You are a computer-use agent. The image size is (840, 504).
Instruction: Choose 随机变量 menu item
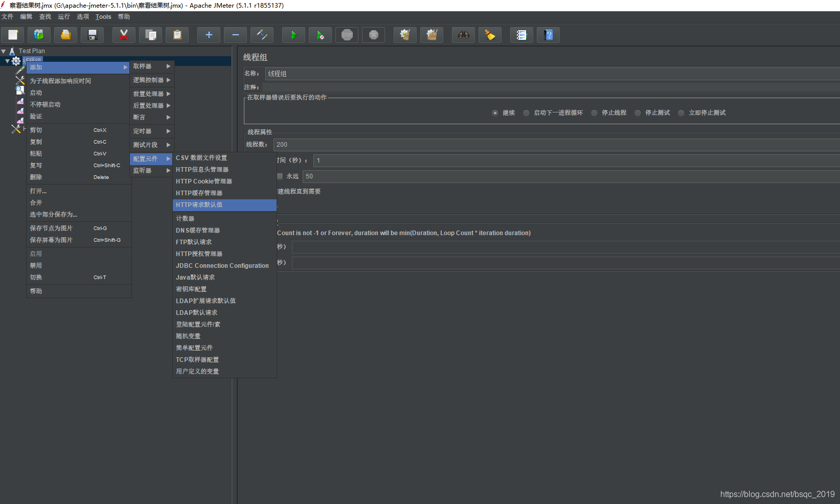224,336
